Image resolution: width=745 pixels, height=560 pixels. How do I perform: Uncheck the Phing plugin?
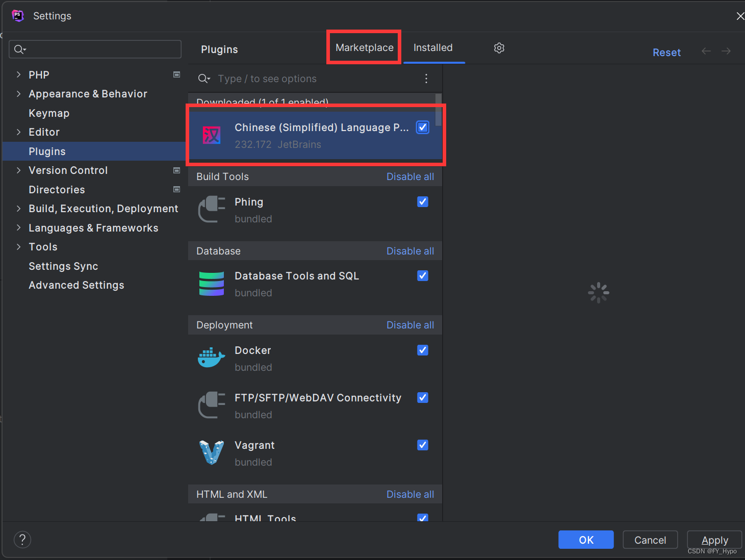tap(423, 201)
